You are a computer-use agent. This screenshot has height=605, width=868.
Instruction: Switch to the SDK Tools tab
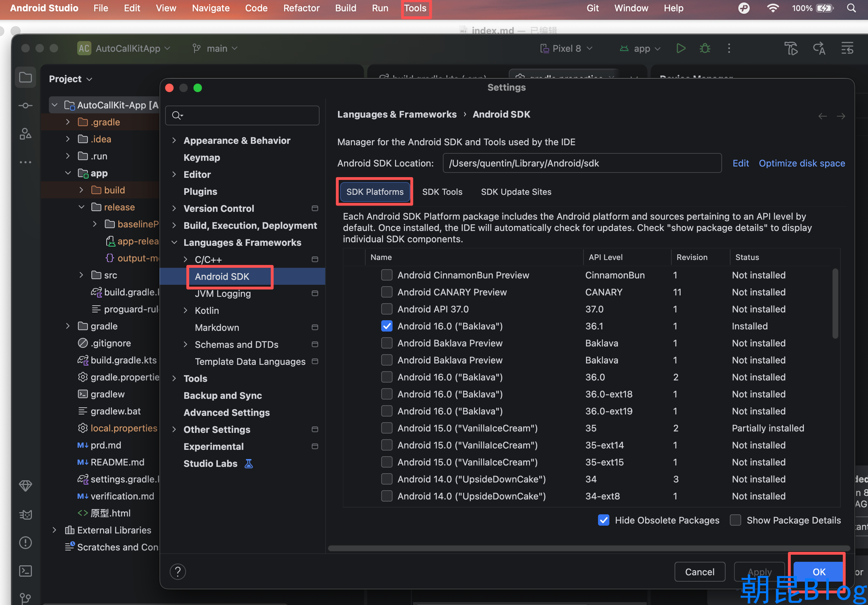click(x=442, y=192)
